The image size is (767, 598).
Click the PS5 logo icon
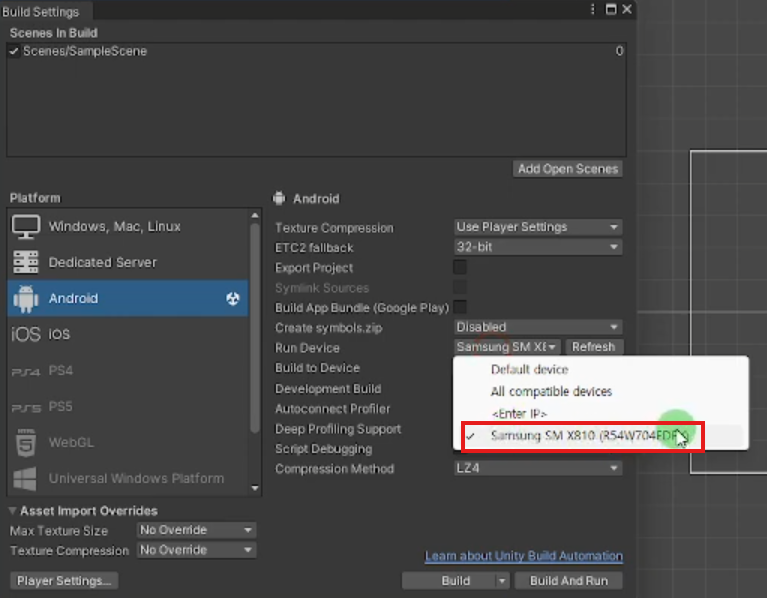(26, 408)
